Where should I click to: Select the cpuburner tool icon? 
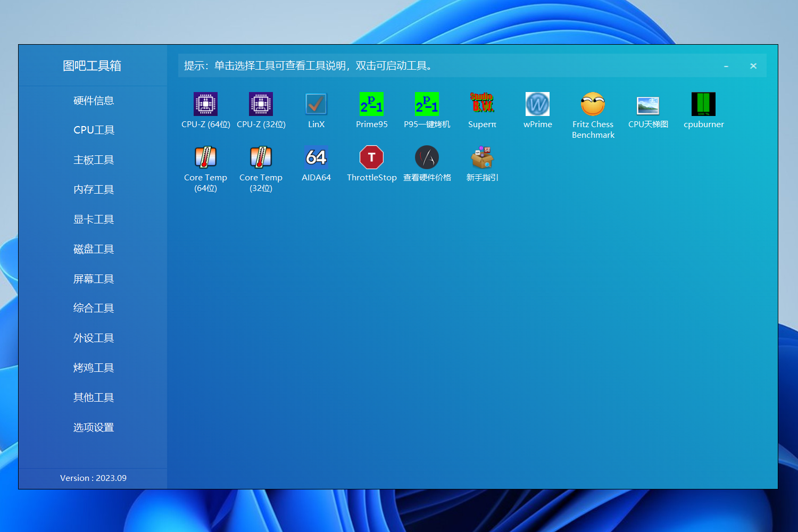703,104
